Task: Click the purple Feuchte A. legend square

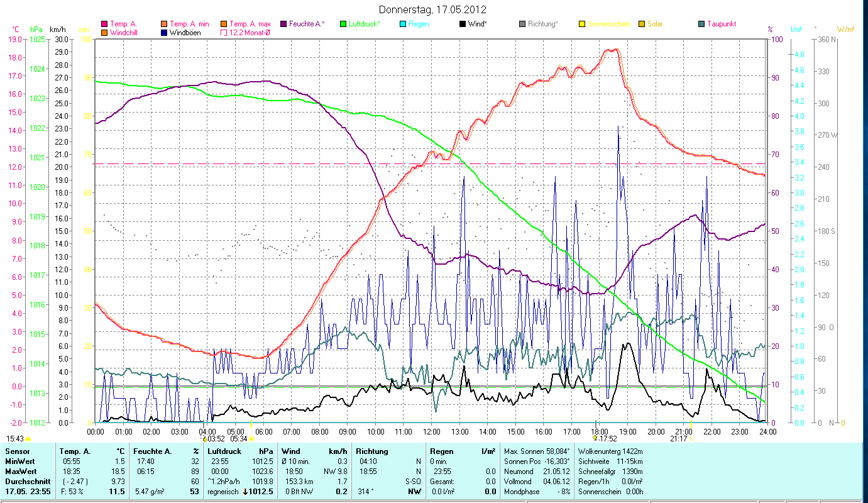Action: coord(283,24)
